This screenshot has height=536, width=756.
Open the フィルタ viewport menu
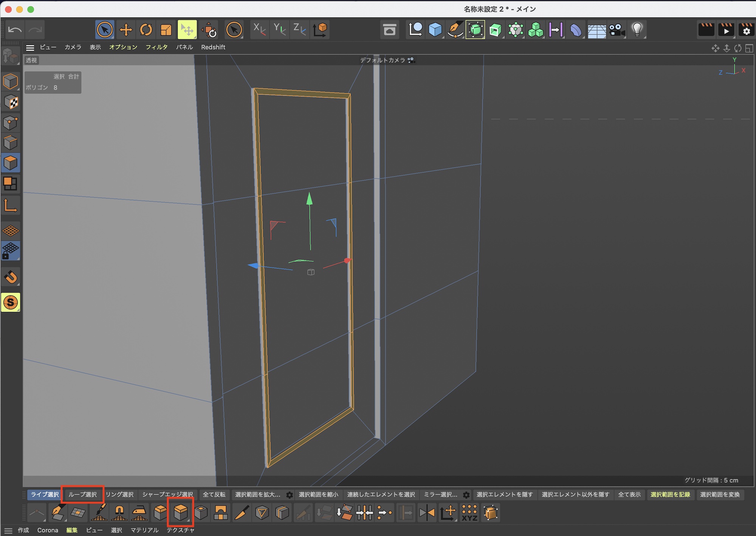[x=156, y=47]
